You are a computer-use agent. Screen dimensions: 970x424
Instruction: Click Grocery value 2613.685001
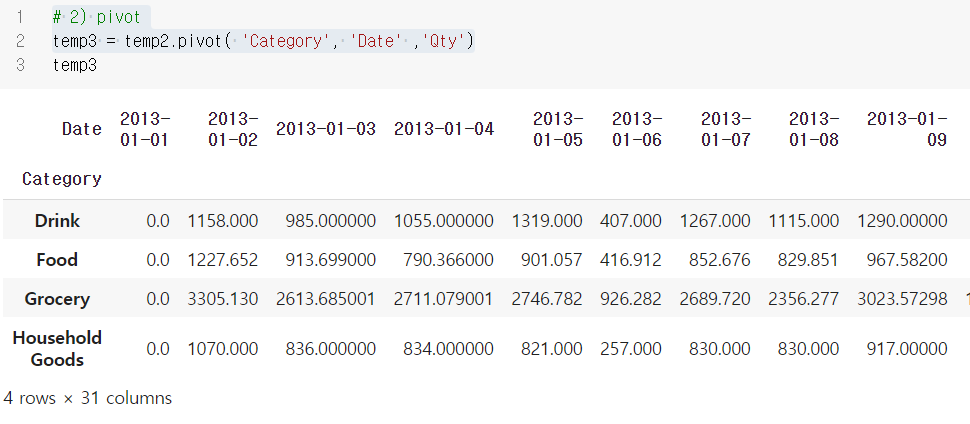coord(325,299)
